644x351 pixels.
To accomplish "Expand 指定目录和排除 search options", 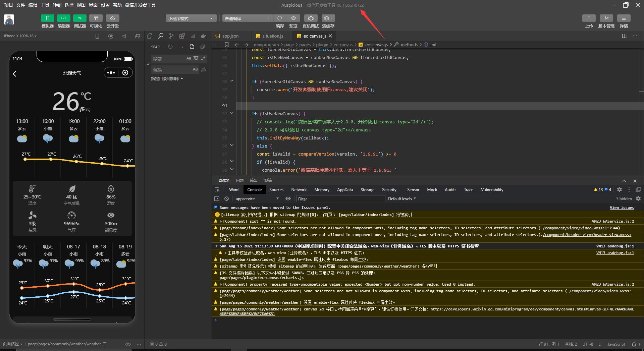I will pyautogui.click(x=167, y=78).
